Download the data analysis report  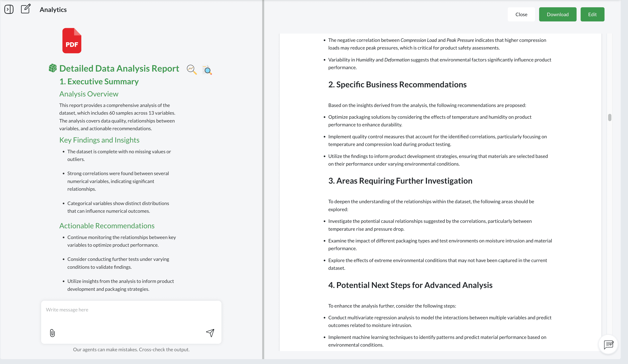point(558,14)
